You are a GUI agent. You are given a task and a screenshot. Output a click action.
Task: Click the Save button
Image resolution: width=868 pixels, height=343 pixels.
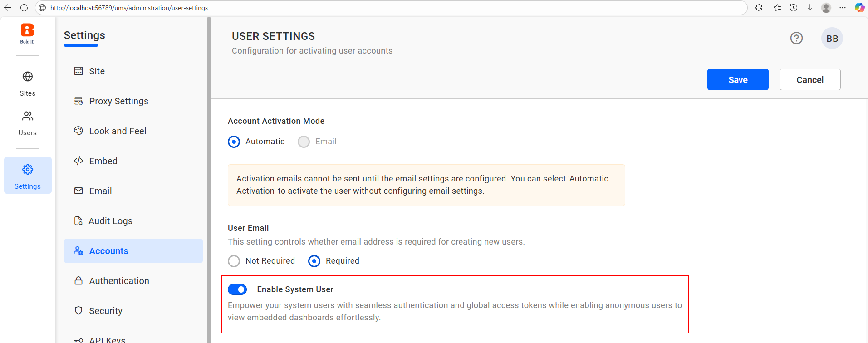pyautogui.click(x=737, y=80)
